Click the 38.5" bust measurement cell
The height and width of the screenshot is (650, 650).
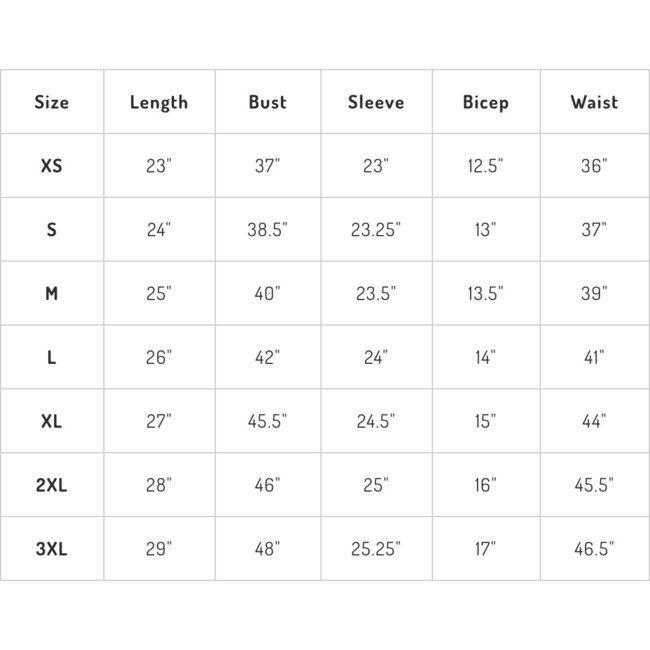click(267, 230)
